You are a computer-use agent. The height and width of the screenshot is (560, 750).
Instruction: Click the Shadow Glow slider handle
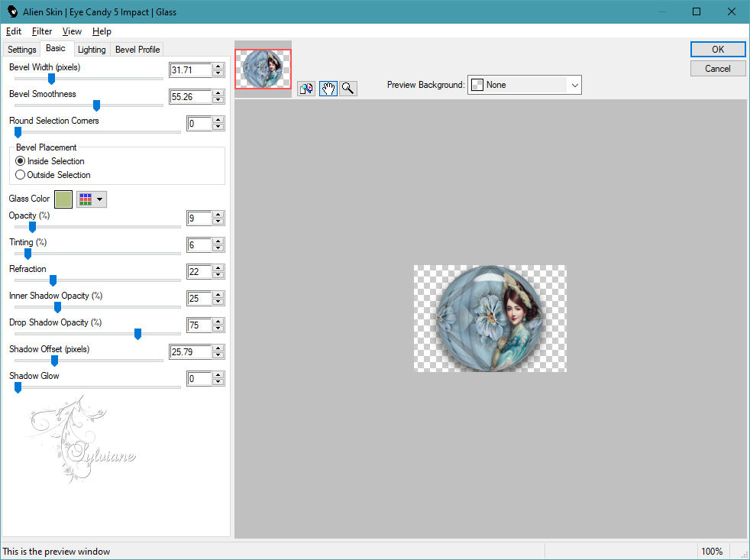[x=18, y=387]
